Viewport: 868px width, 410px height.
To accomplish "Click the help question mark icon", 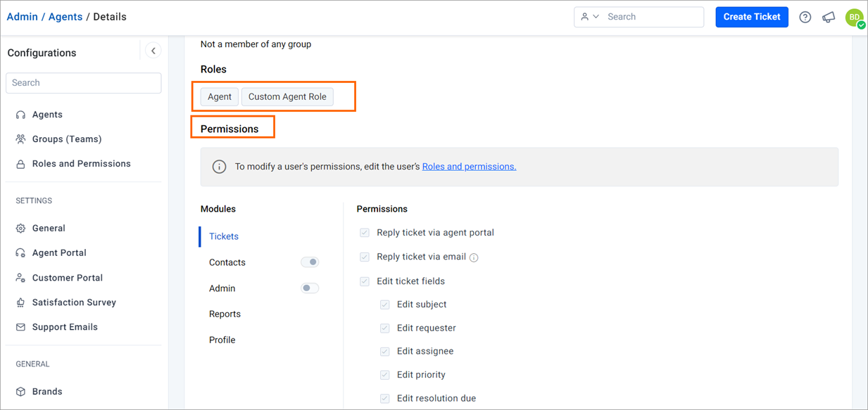I will [x=805, y=17].
